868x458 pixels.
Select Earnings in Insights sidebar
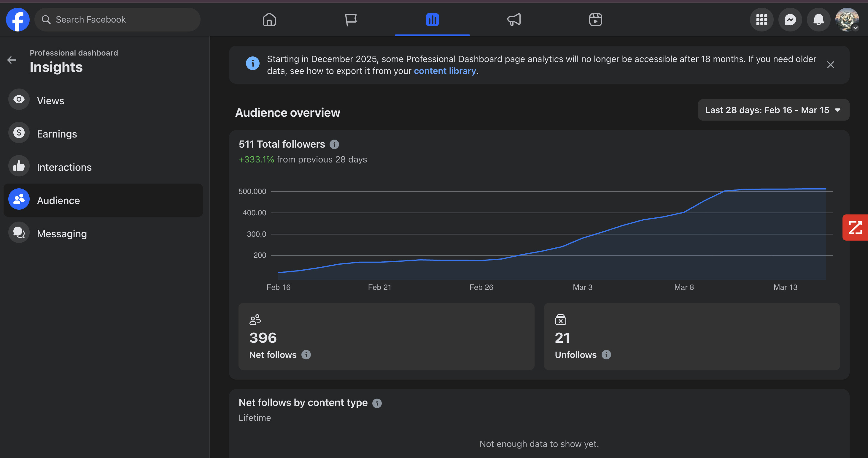(x=57, y=134)
